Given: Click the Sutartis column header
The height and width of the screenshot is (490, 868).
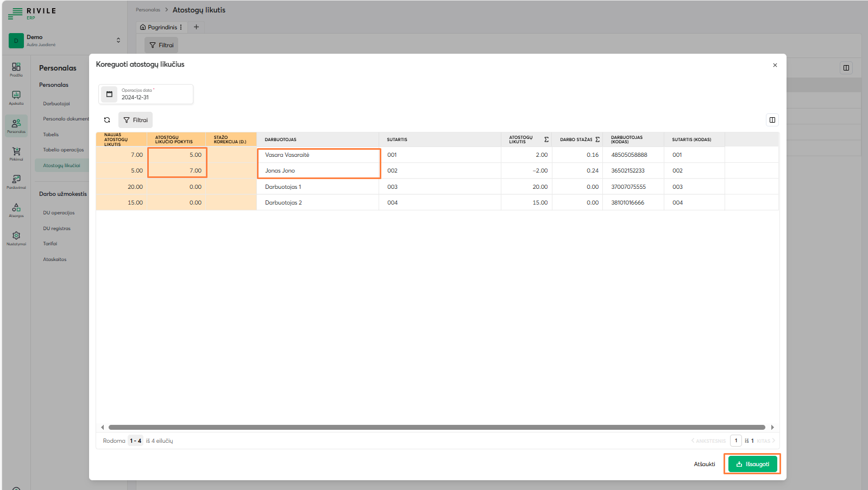Looking at the screenshot, I should 440,139.
